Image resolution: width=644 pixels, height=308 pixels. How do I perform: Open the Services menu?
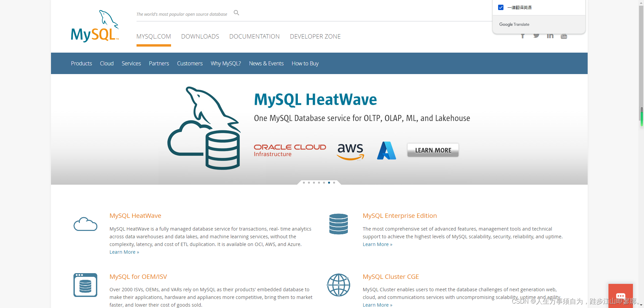pos(131,63)
